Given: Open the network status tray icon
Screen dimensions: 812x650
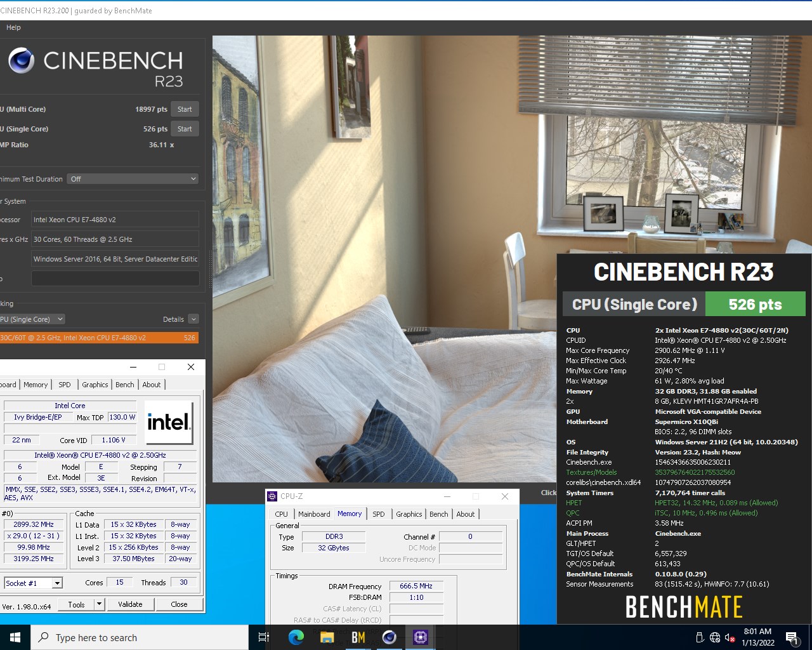Looking at the screenshot, I should (x=715, y=637).
